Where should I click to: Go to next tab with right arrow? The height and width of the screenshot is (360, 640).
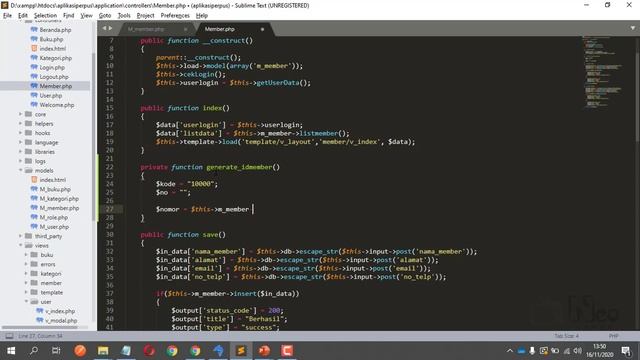coord(110,28)
